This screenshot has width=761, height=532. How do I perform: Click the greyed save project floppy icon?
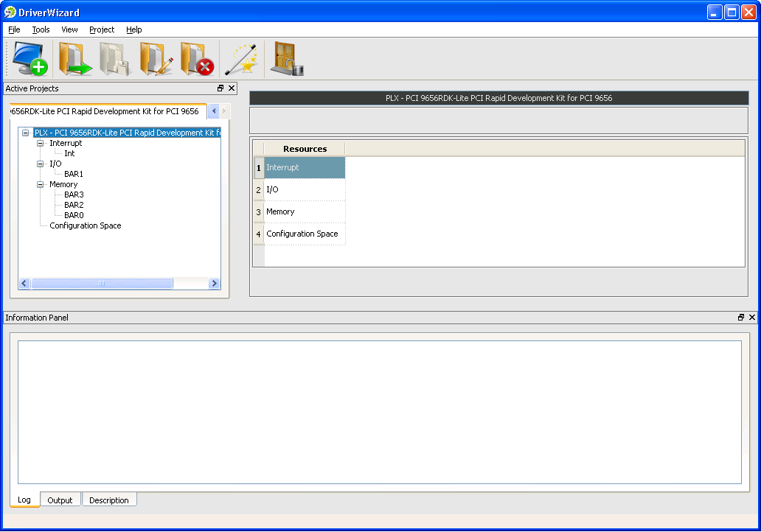click(116, 59)
